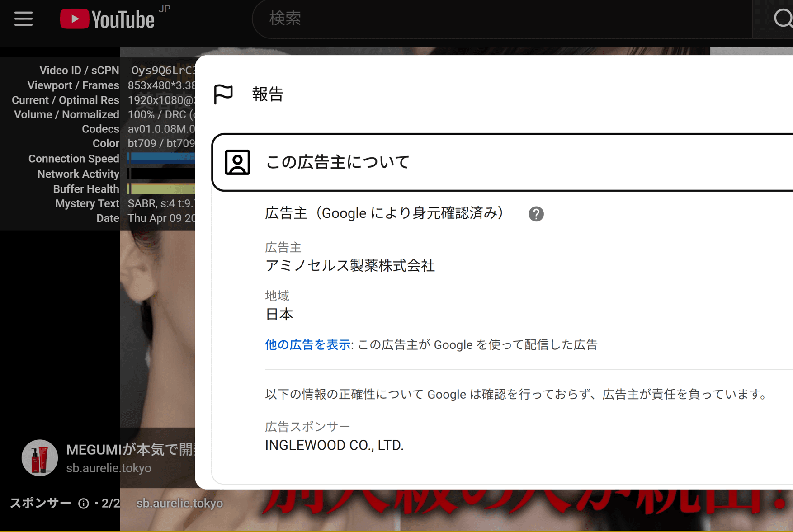Open sb.aurelie.tokyo link under ad title

(x=109, y=468)
